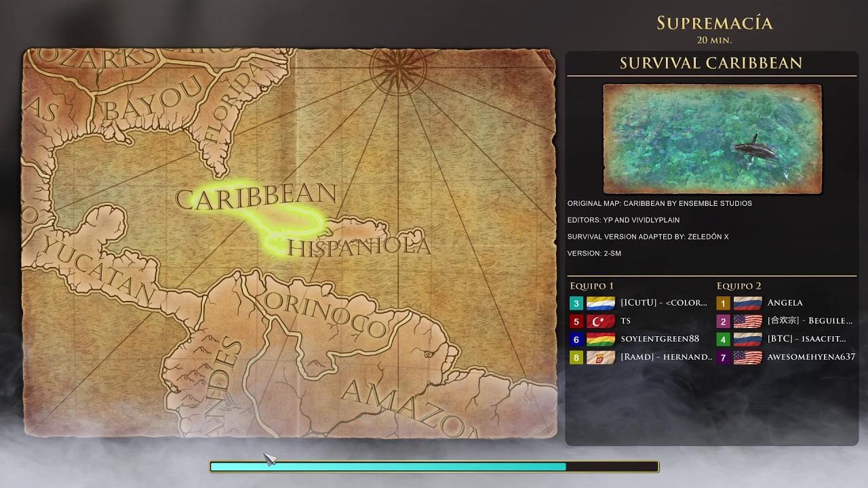Click player name Angela
868x488 pixels.
(x=785, y=303)
